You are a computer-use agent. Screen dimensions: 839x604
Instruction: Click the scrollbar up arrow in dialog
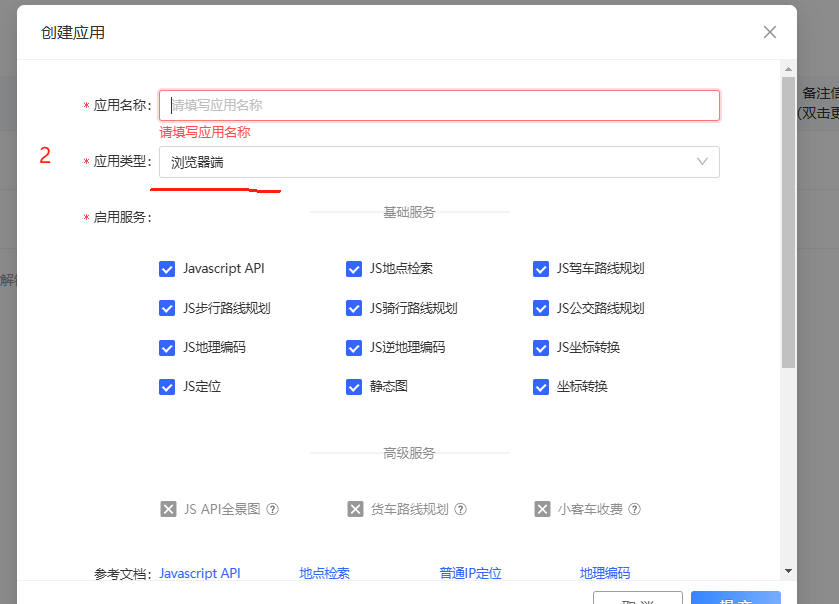(788, 67)
